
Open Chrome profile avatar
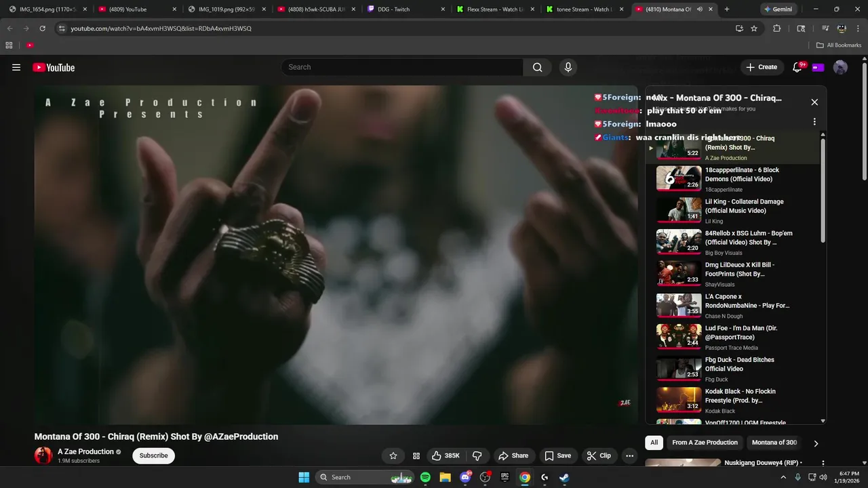click(x=842, y=28)
